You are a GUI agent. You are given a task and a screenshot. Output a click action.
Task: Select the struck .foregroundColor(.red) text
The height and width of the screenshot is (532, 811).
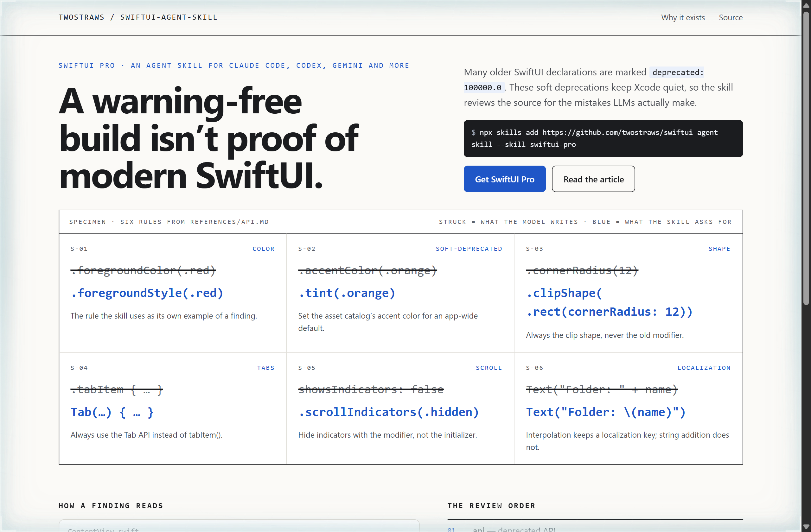[x=143, y=270]
